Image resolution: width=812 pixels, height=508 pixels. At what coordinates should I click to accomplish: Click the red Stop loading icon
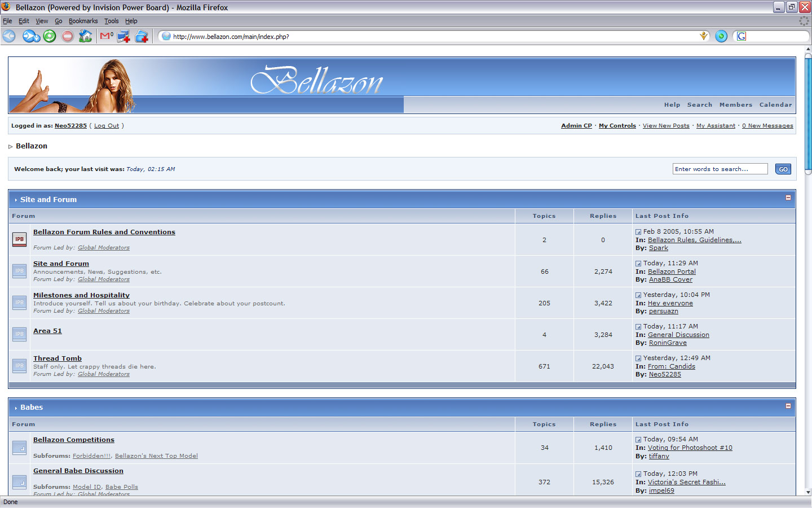click(68, 36)
